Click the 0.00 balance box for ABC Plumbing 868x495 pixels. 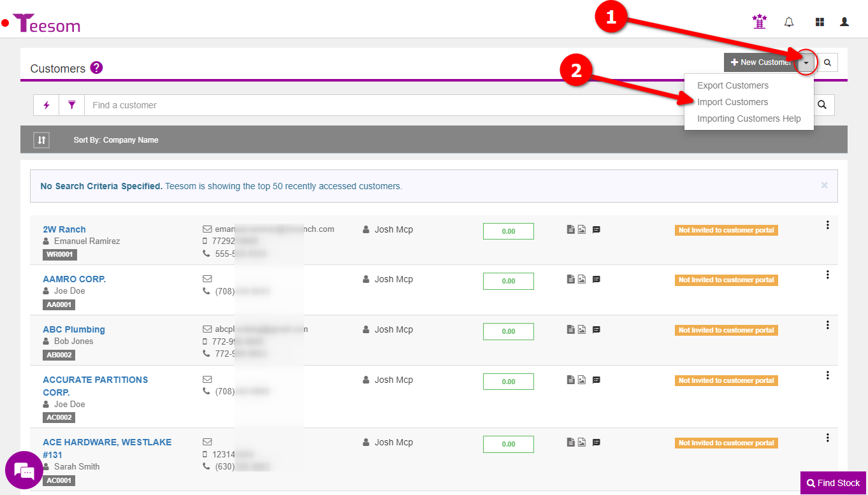(x=509, y=331)
